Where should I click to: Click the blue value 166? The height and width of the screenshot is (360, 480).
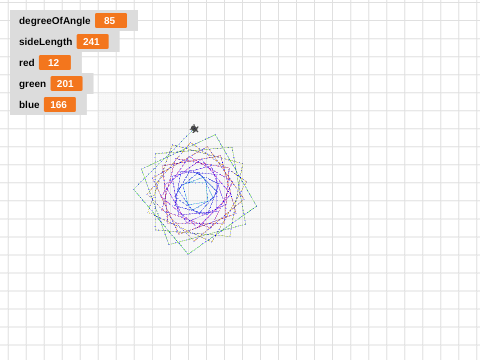tap(60, 105)
